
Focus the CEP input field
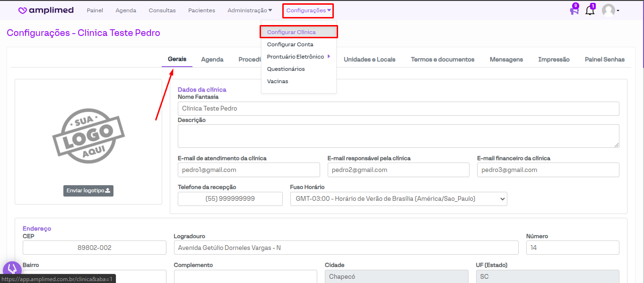95,248
